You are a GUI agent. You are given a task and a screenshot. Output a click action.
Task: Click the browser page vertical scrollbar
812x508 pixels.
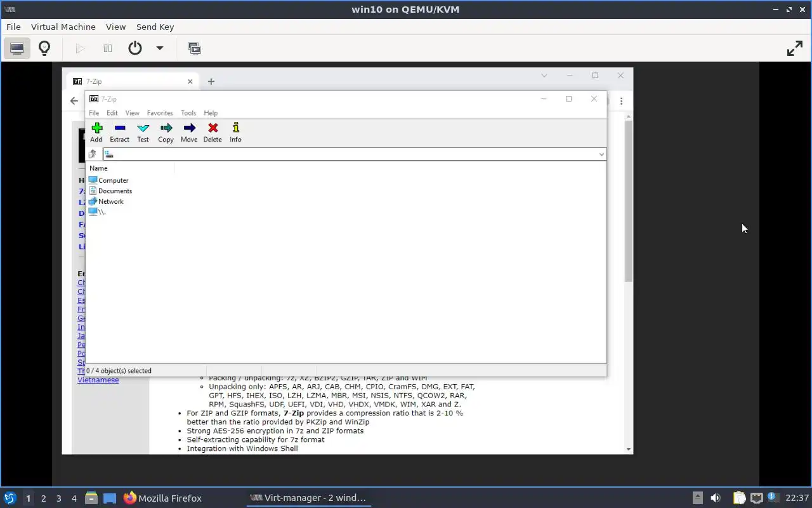point(629,200)
